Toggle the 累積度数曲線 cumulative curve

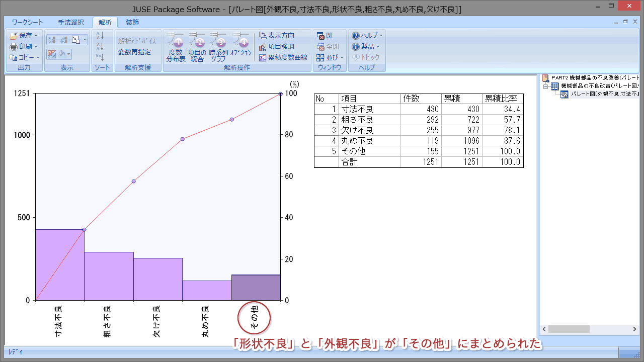(283, 57)
